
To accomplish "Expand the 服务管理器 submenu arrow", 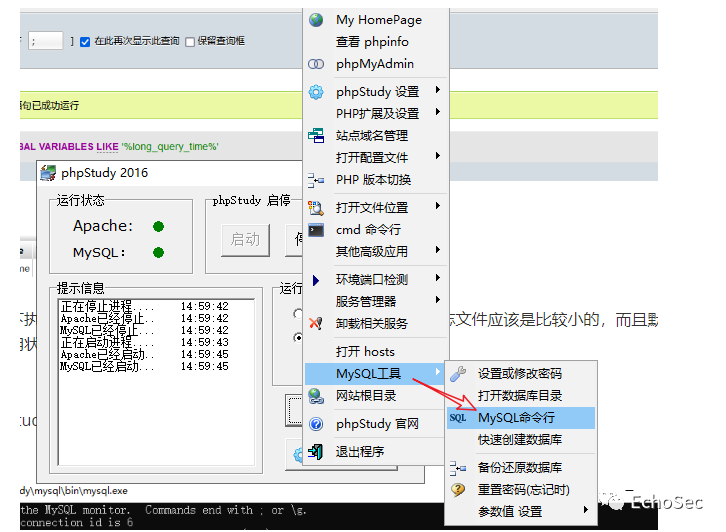I will coord(438,300).
